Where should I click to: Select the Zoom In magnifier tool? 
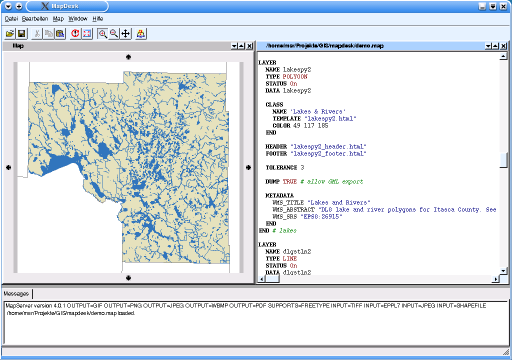(x=103, y=34)
